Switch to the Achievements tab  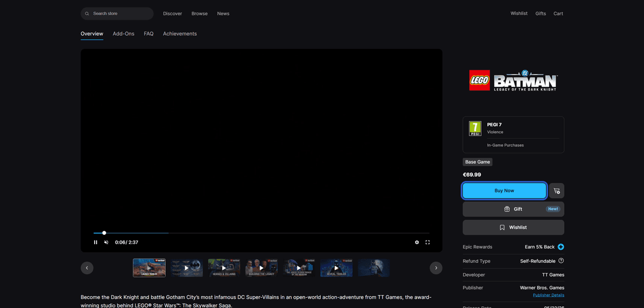coord(180,33)
